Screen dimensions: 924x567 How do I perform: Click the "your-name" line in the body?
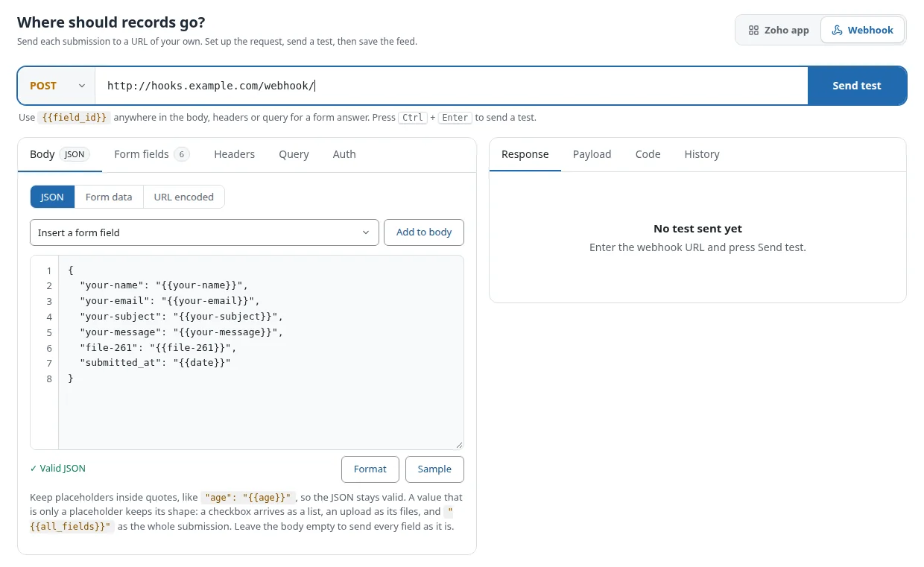[x=164, y=285]
